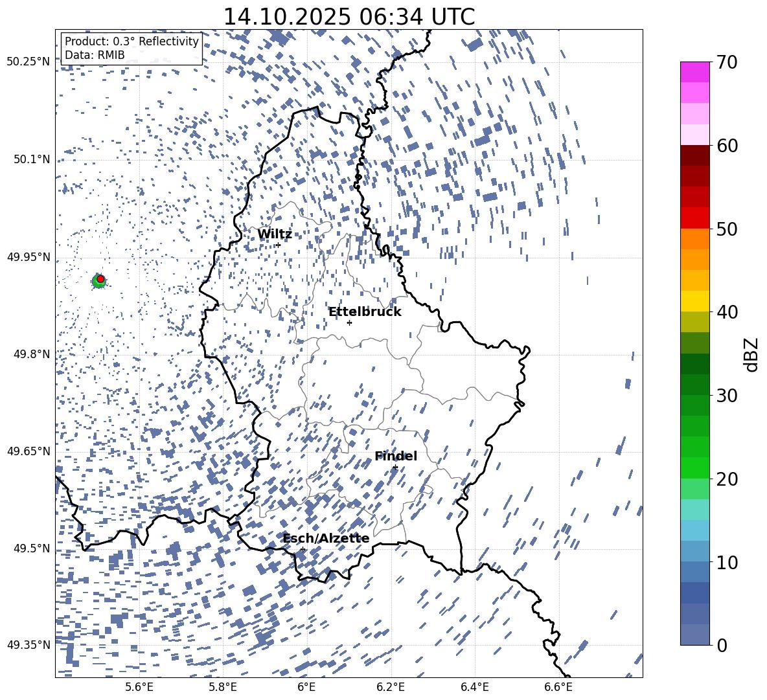This screenshot has height=700, width=767.
Task: Click the magenta top colorbar segment
Action: pyautogui.click(x=694, y=72)
